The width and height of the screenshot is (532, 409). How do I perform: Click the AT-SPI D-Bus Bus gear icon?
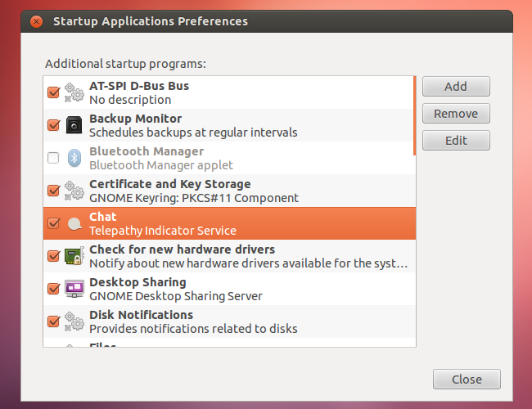74,92
